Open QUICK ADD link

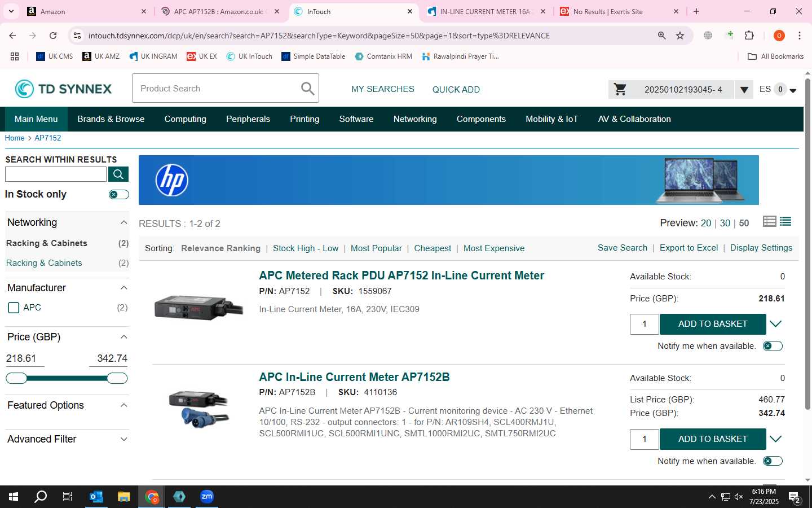(456, 90)
